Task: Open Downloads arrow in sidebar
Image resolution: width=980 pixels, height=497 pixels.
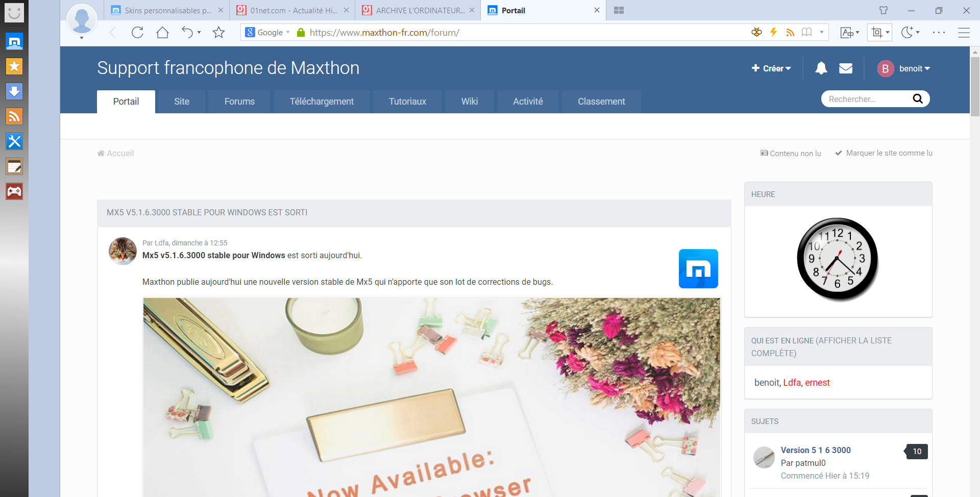Action: coord(14,91)
